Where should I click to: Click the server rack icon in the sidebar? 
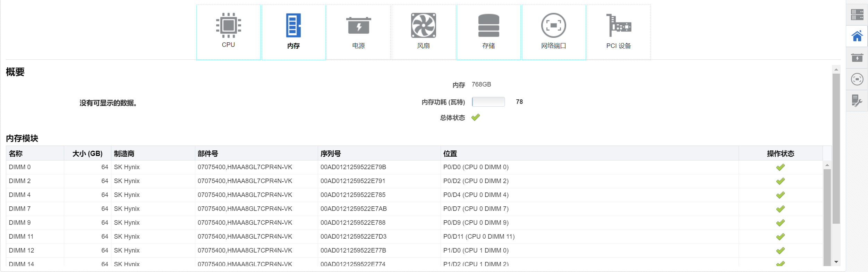tap(857, 15)
